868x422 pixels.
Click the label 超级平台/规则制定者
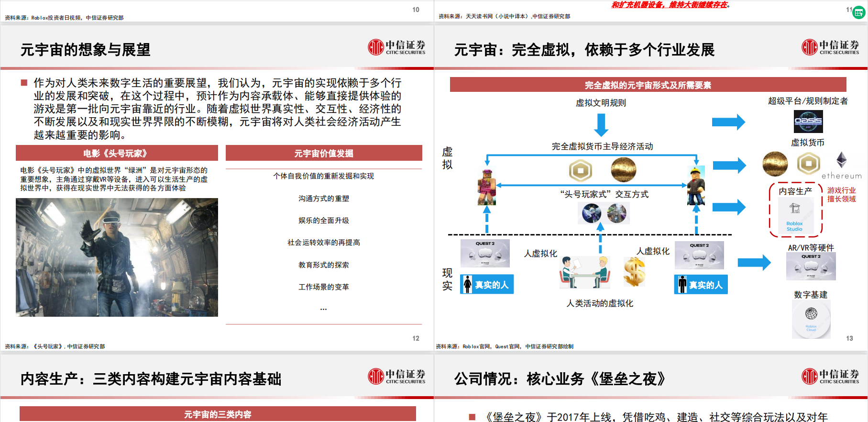[808, 101]
